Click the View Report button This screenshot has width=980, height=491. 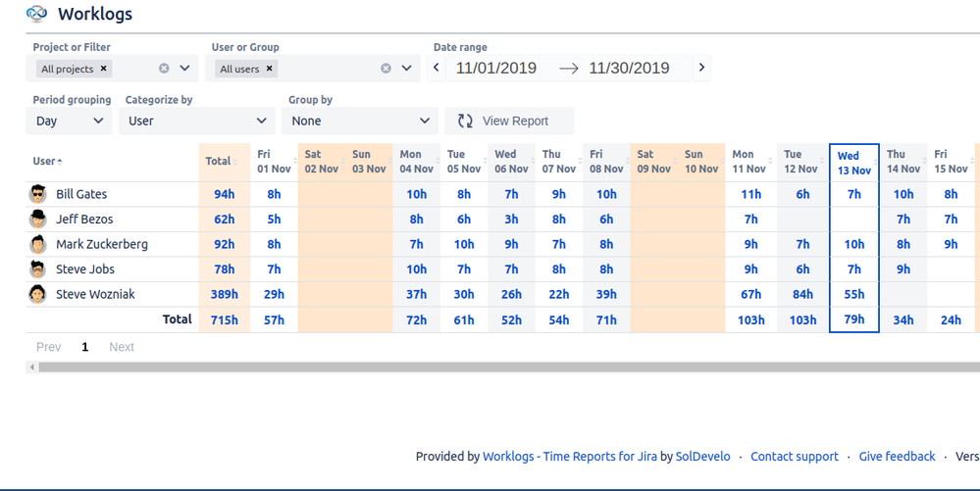509,121
